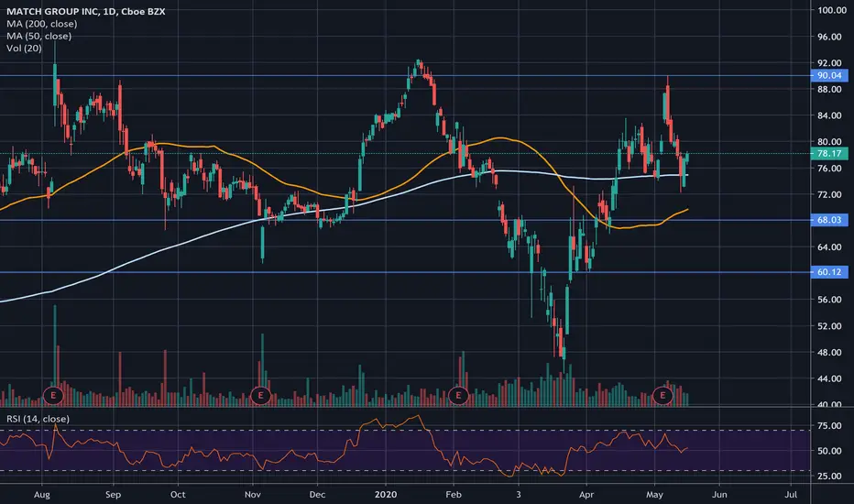Click the 96.00 price axis value

tap(829, 37)
